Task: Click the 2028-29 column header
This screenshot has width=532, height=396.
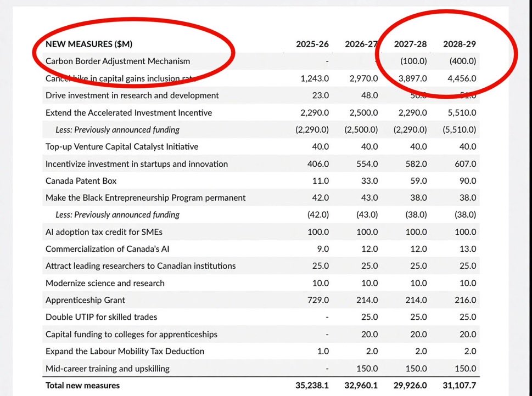Action: pyautogui.click(x=460, y=44)
